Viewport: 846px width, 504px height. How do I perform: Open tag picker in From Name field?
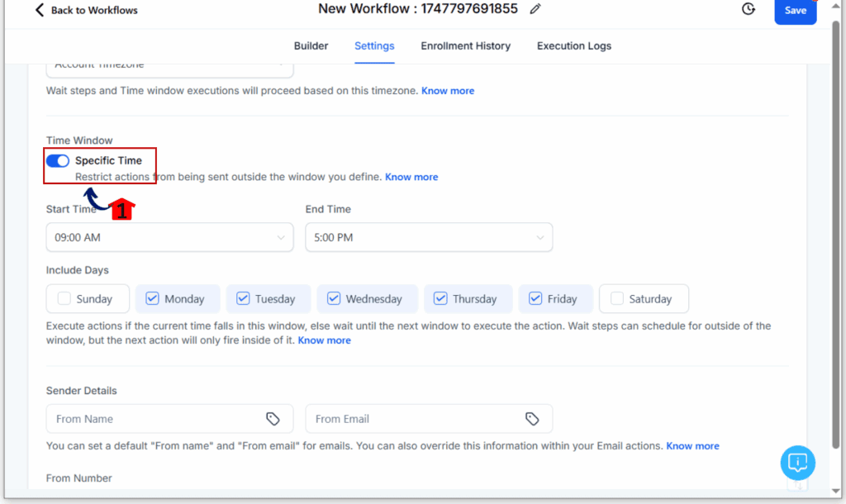point(273,419)
